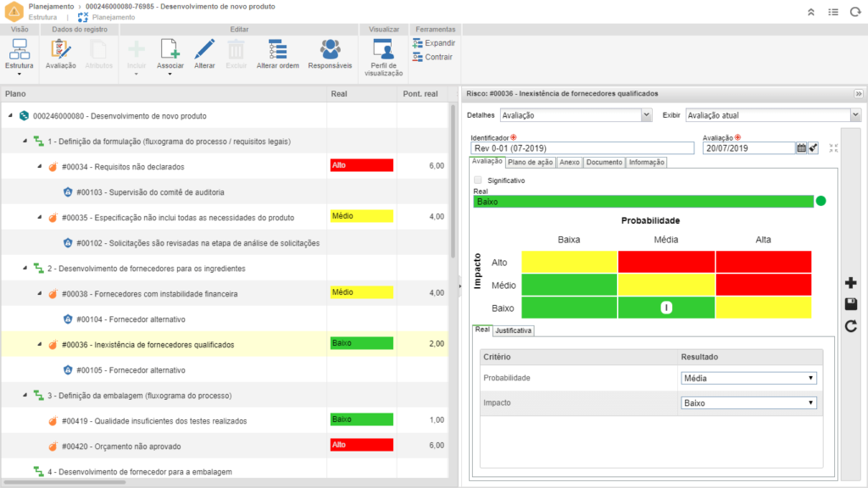The width and height of the screenshot is (868, 488).
Task: Open Perfil de visualização
Action: 383,56
